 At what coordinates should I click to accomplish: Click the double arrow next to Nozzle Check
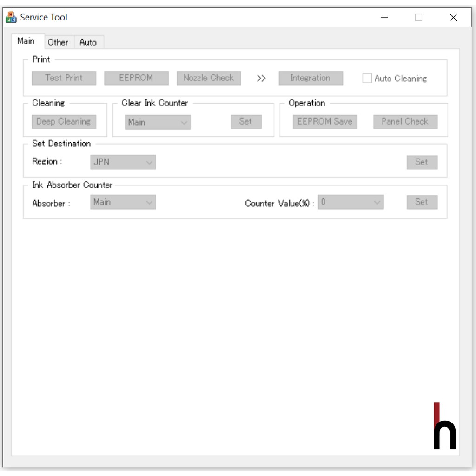click(x=261, y=79)
